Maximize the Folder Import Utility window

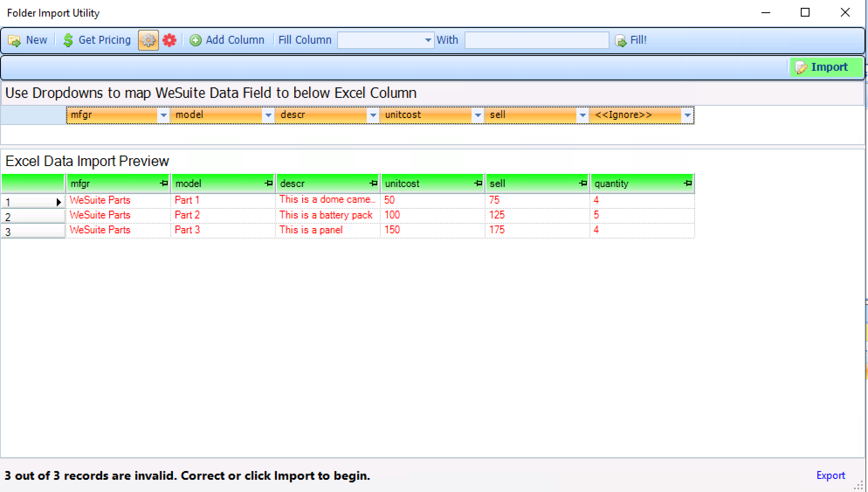coord(805,13)
